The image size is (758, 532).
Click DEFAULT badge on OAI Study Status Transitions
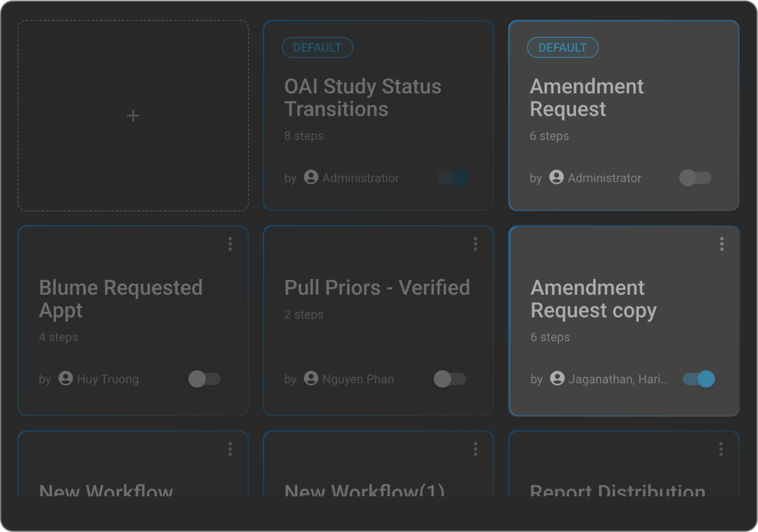(317, 48)
